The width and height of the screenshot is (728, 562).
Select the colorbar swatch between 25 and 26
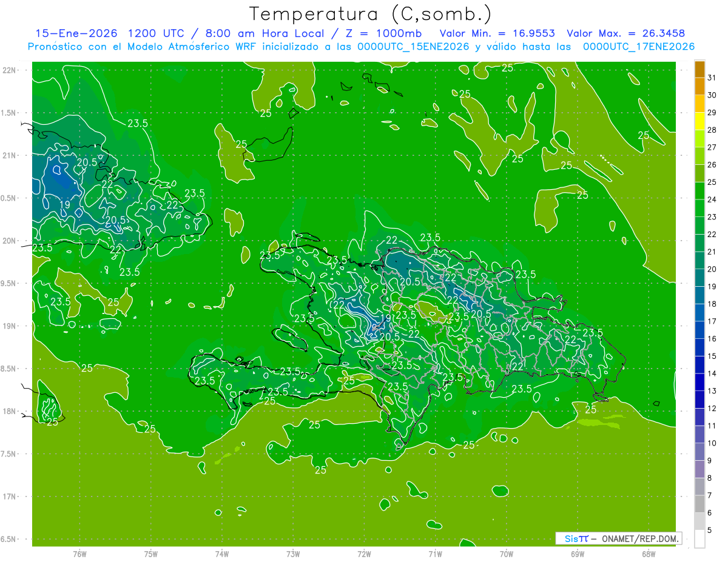[x=699, y=173]
